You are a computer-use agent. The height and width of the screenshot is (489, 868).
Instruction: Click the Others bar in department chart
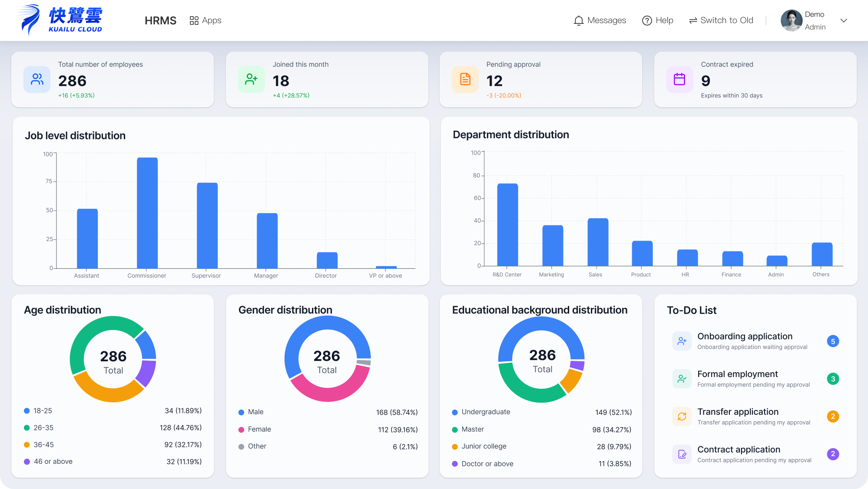point(822,254)
